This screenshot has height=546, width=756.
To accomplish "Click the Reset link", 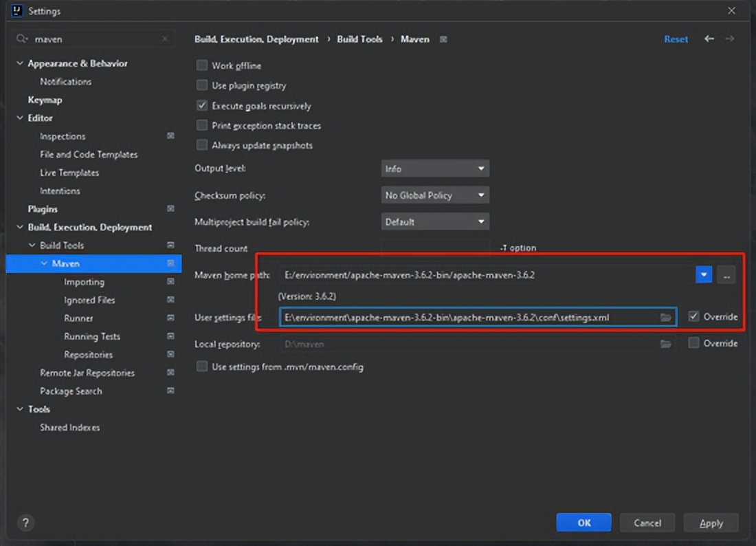I will click(676, 39).
